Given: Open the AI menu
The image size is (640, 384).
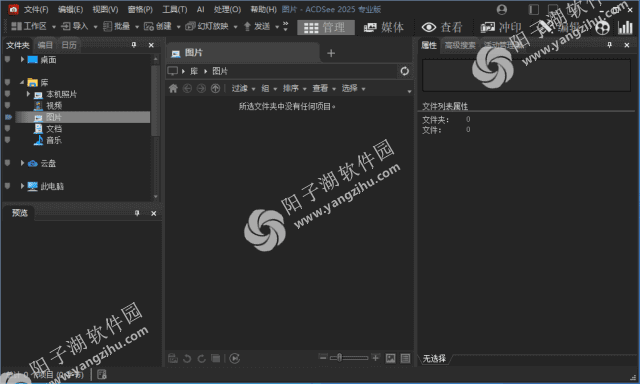Looking at the screenshot, I should (200, 9).
